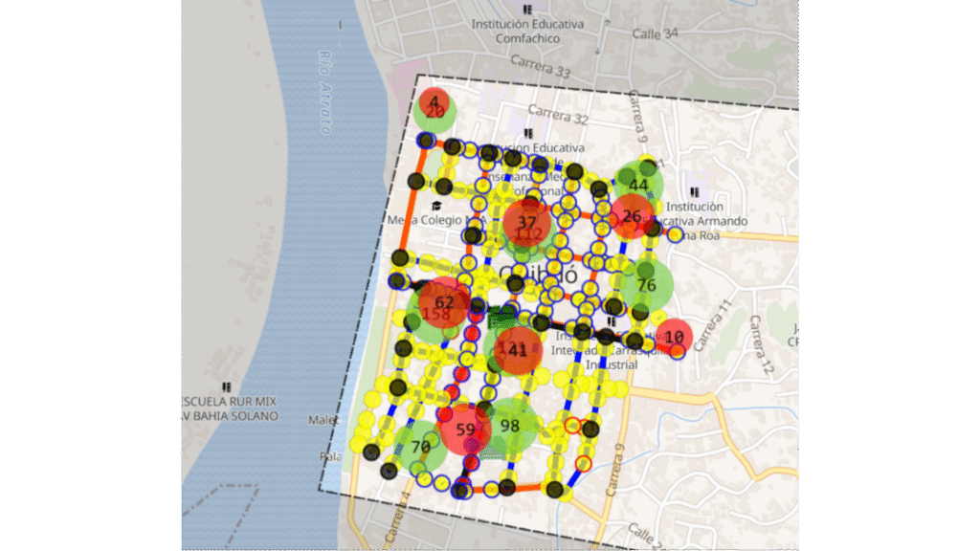Click the Río Atrato river label
The width and height of the screenshot is (980, 551).
point(323,92)
